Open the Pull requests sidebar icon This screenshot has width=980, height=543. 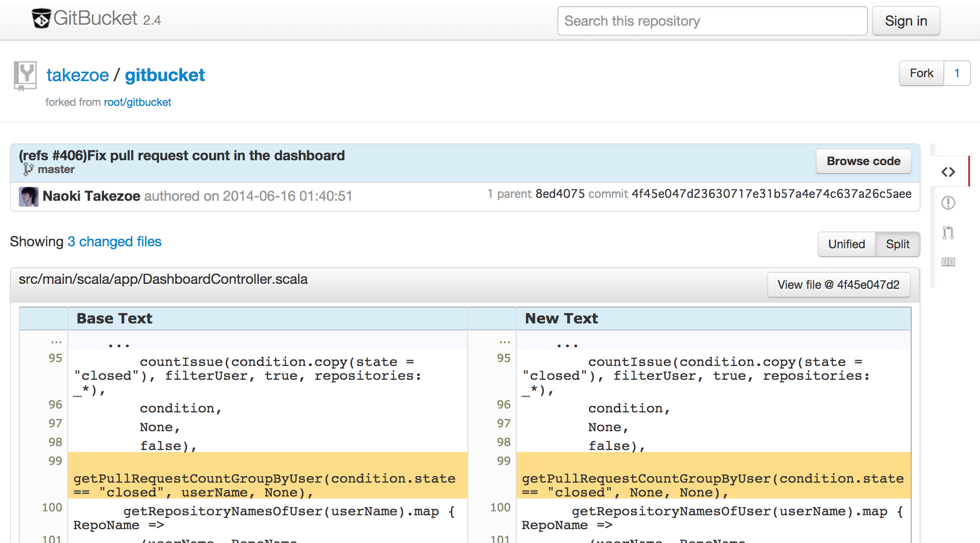point(948,232)
